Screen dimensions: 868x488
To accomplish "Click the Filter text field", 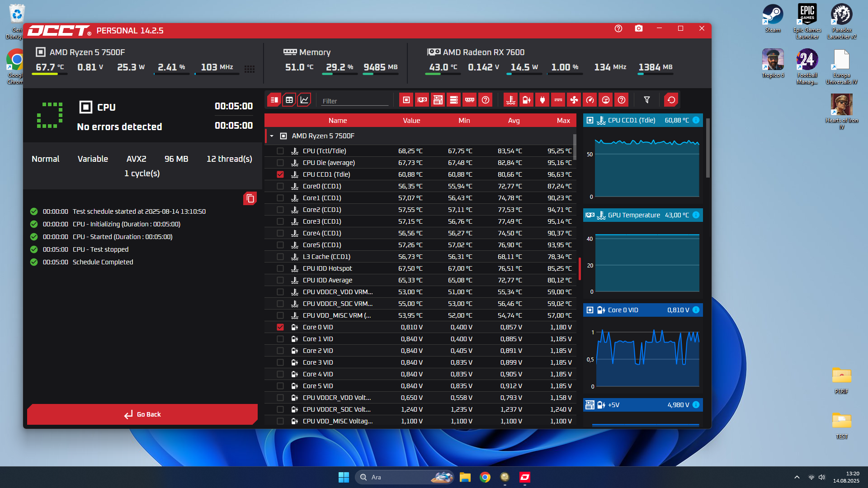I will 355,101.
